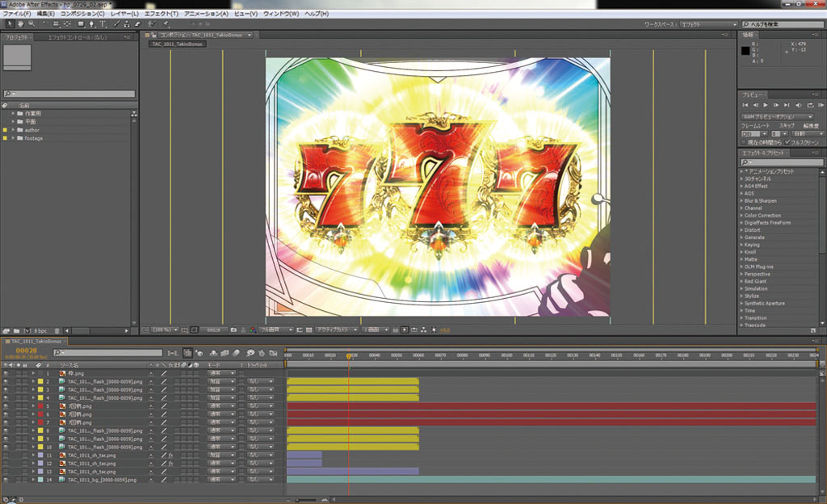Switch to the エフェクトコントロール tab

tap(77, 37)
